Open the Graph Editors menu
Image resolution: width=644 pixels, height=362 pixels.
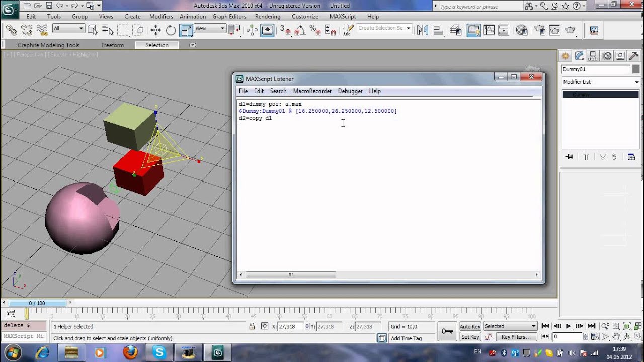229,16
